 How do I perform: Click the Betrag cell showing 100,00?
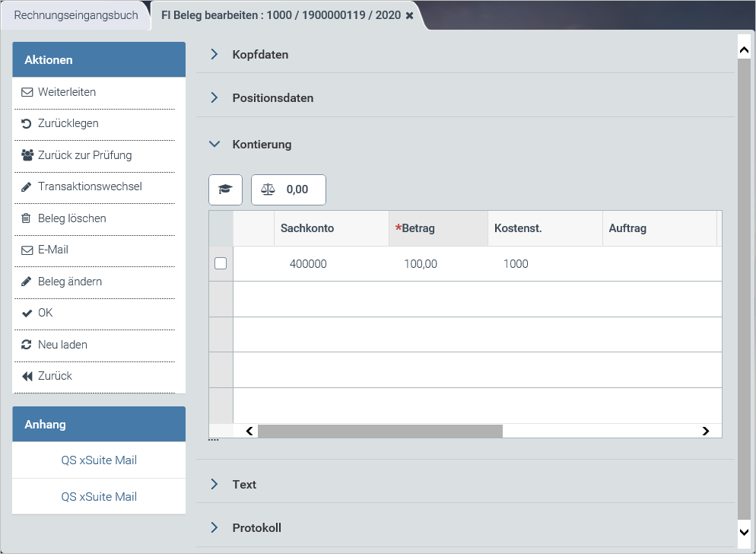coord(421,264)
